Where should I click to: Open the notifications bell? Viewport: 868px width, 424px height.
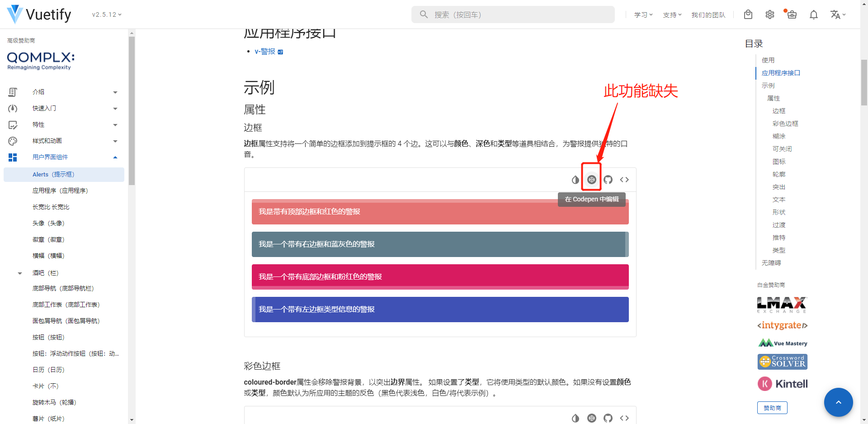click(x=814, y=14)
